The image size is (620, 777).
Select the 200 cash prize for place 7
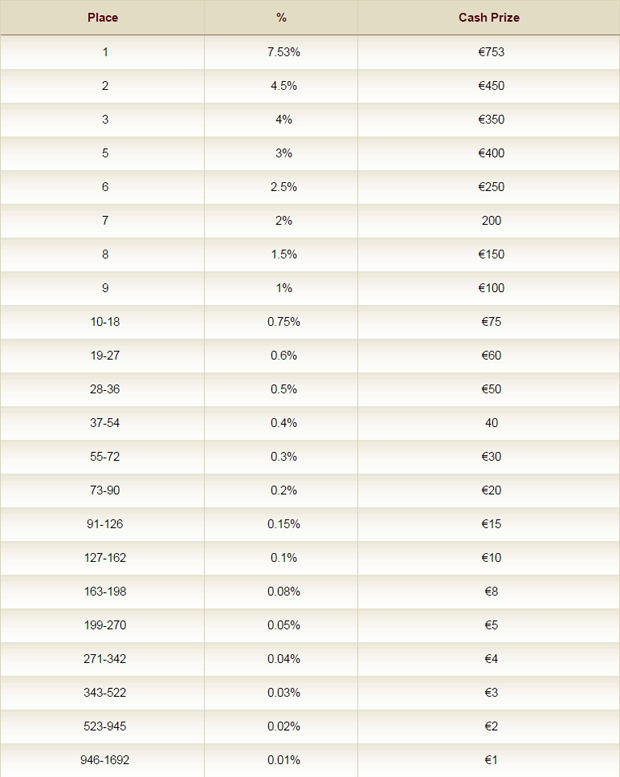click(491, 221)
